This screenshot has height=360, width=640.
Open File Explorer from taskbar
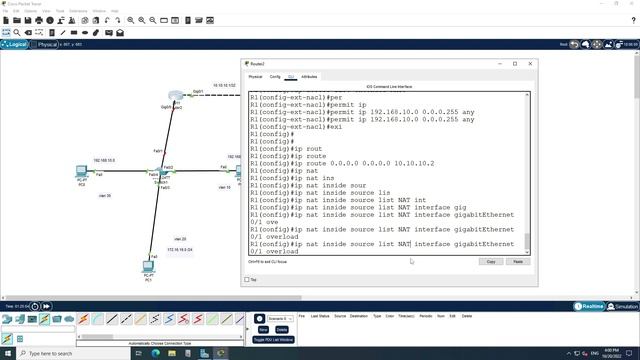click(172, 353)
